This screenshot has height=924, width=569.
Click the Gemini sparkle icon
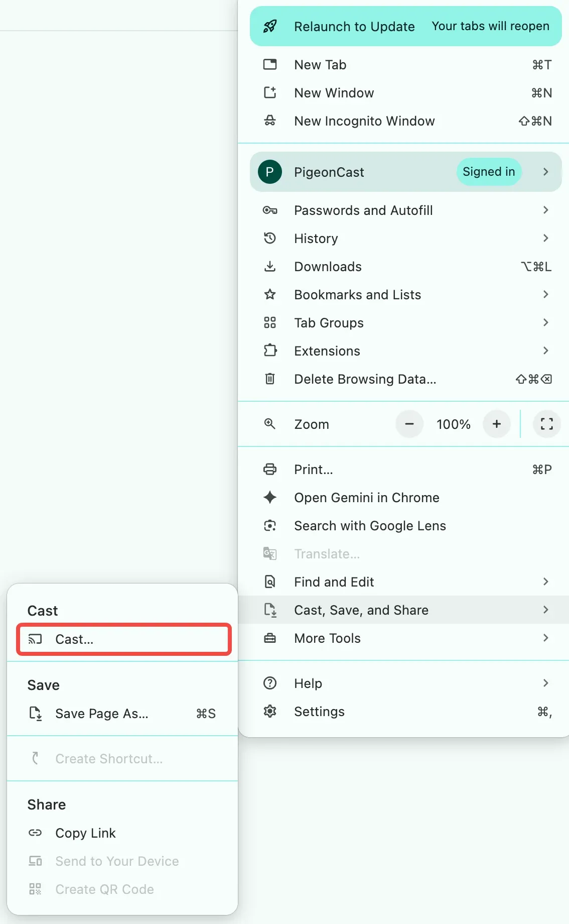click(270, 497)
